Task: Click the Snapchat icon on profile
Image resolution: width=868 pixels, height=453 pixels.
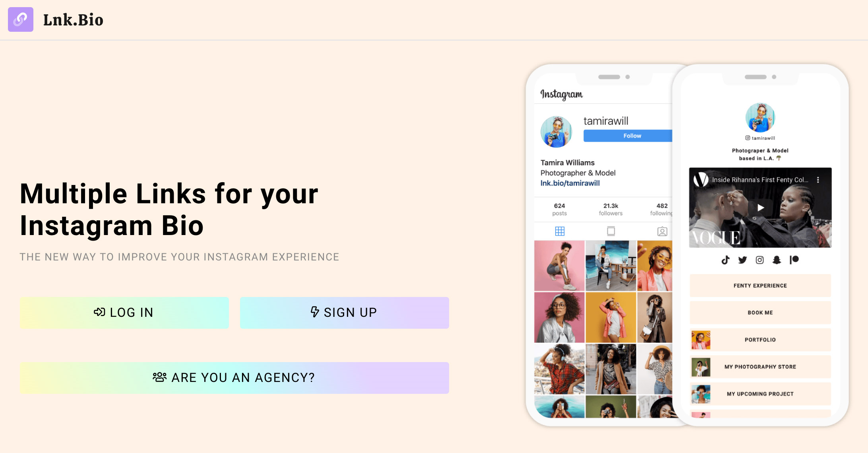Action: point(775,260)
